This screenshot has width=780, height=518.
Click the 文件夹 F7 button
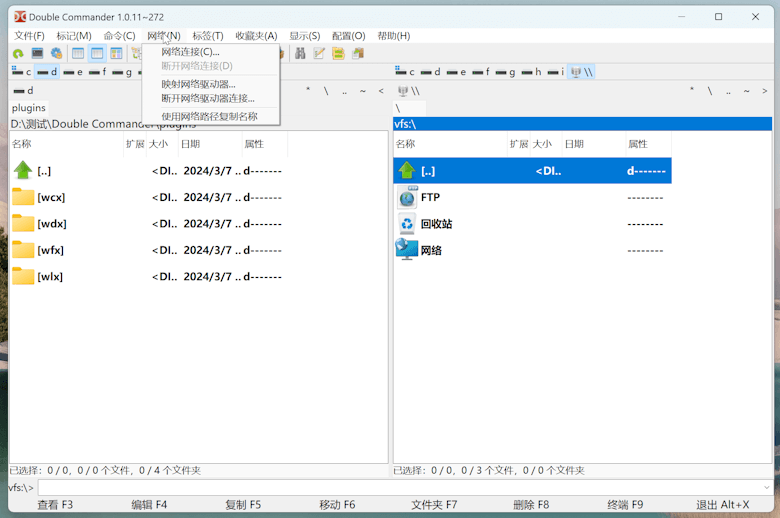click(434, 505)
